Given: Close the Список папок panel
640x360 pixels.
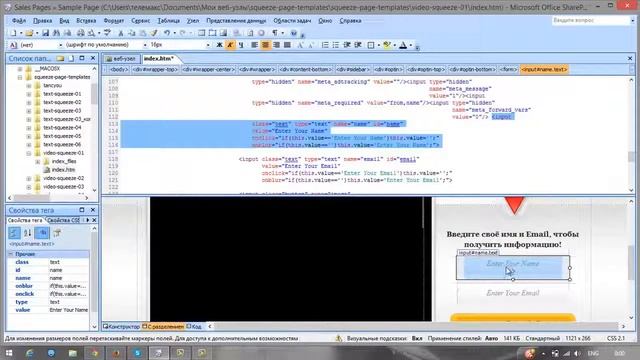Looking at the screenshot, I should [x=93, y=58].
